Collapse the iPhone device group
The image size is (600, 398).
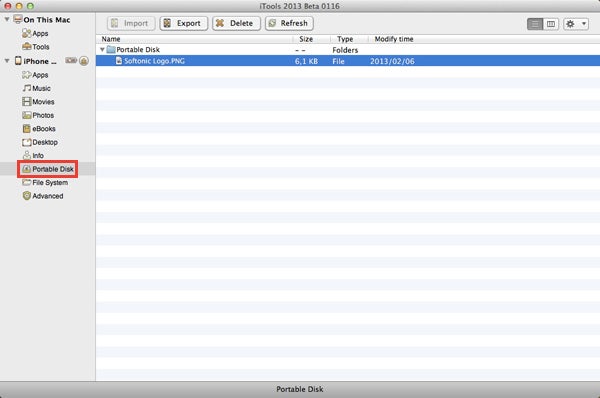pos(7,60)
